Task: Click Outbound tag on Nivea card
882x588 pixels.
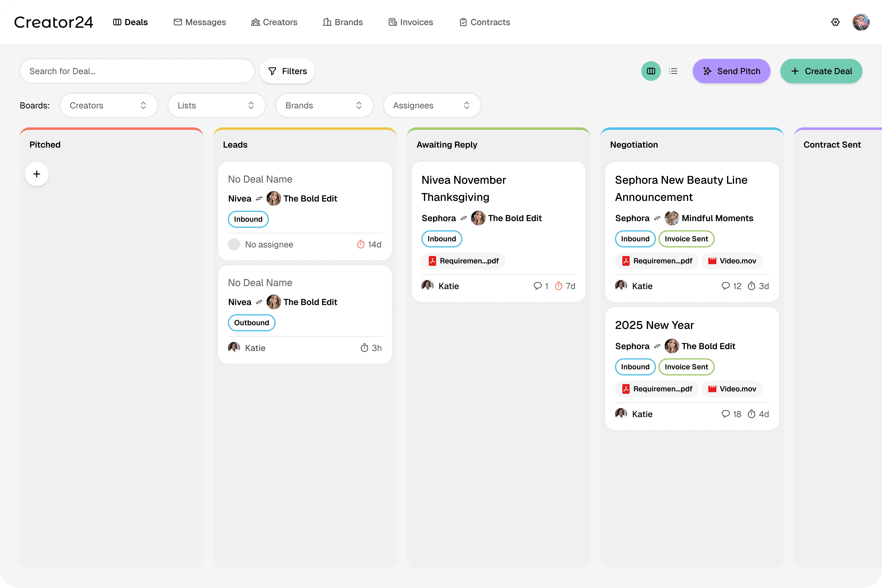Action: pos(251,323)
